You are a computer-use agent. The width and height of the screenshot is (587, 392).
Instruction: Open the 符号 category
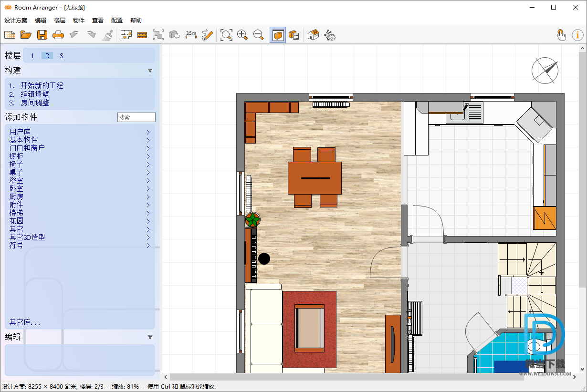coord(80,245)
